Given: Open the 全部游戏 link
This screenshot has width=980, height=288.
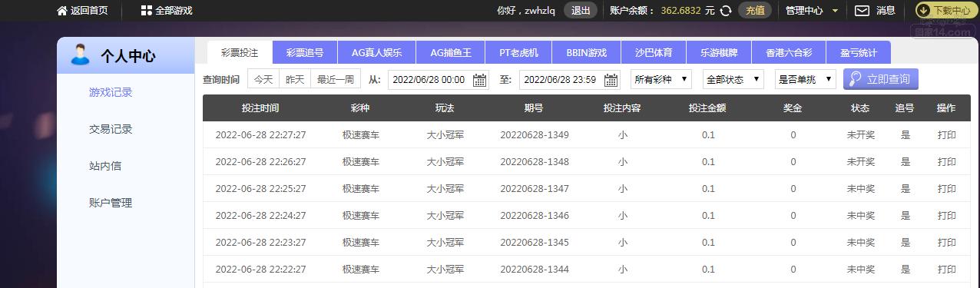Looking at the screenshot, I should pyautogui.click(x=174, y=11).
